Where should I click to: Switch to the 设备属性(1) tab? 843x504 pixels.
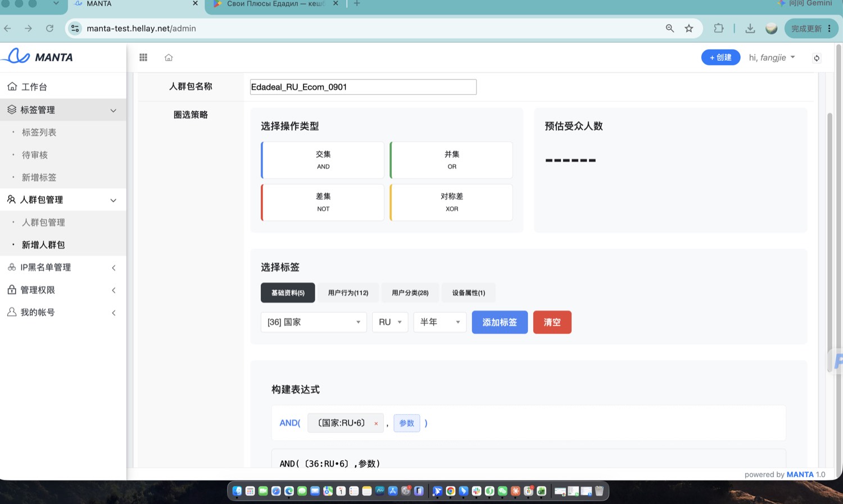coord(469,293)
